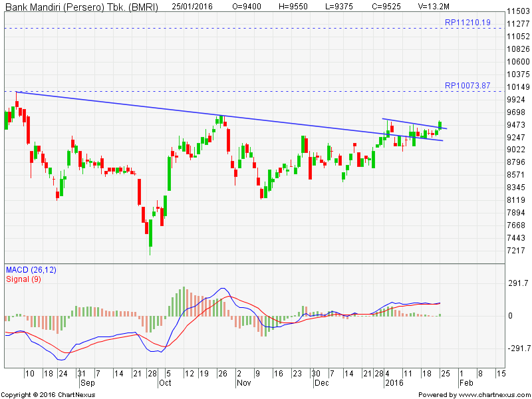Click the 11277 price axis label
This screenshot has width=532, height=399.
pos(518,24)
